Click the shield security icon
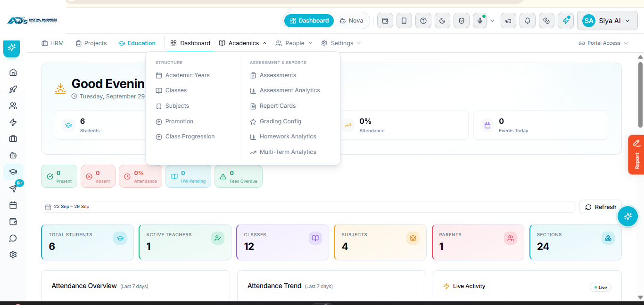The width and height of the screenshot is (644, 305). [462, 21]
